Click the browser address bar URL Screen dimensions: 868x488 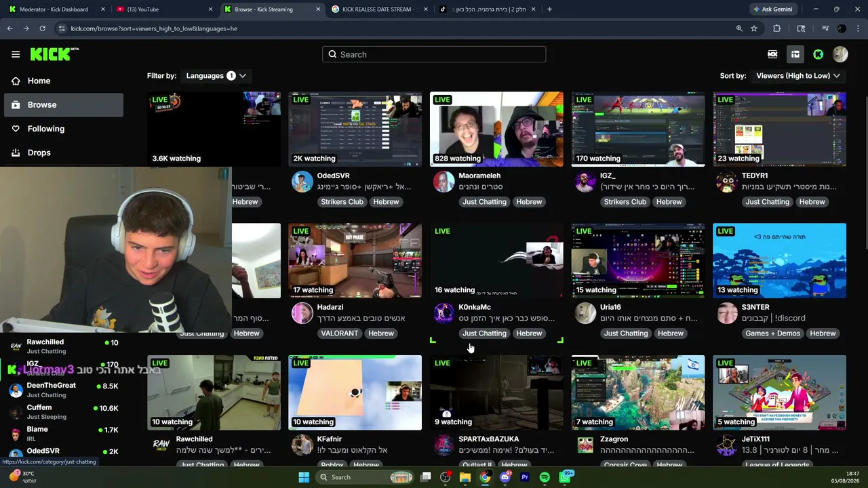154,28
